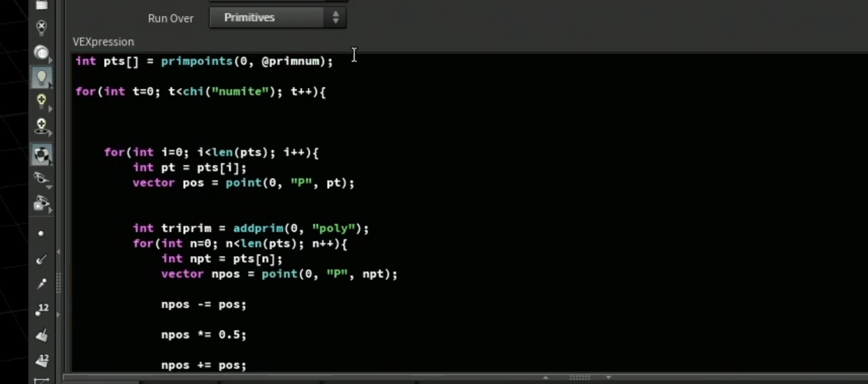Screen dimensions: 868x384
Task: Click the partially visible top display toolbar icon
Action: pos(42,5)
